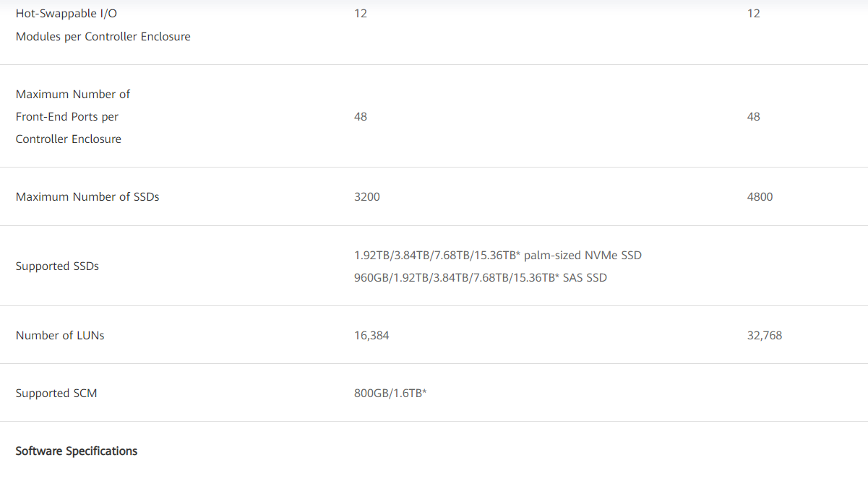The width and height of the screenshot is (868, 478).
Task: Select the 800GB/1.6TB* SCM value
Action: coord(390,394)
